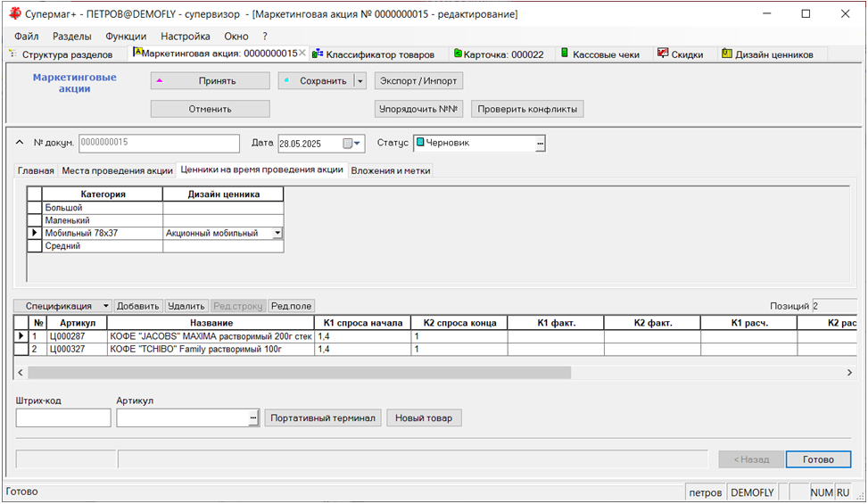Open the Структура разделов tab icon
The image size is (868, 504).
pos(12,54)
